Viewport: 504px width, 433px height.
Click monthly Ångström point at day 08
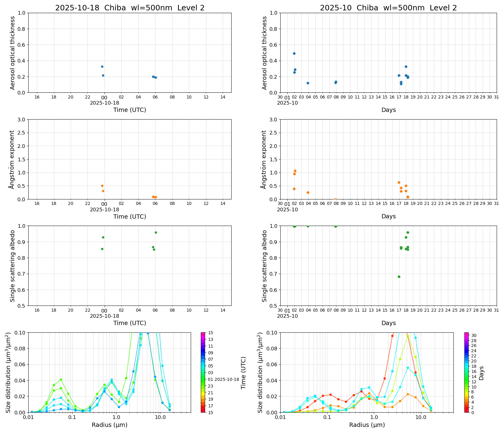[x=335, y=199]
